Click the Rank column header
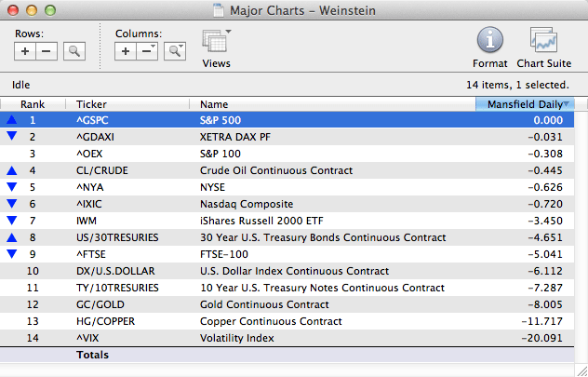Screen dimensions: 588x377 click(33, 104)
